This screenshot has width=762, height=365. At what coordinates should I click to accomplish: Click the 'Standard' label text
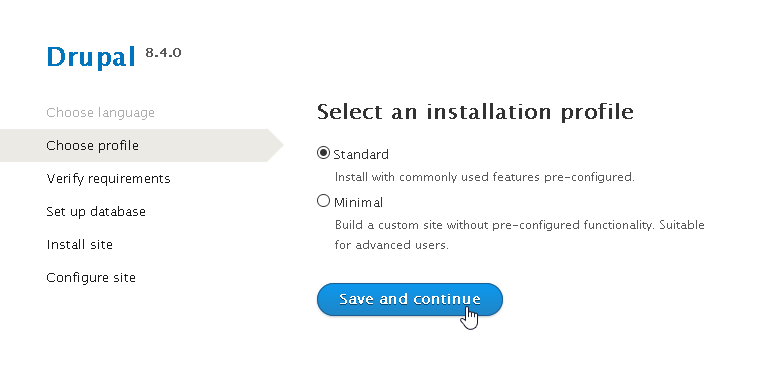pos(361,155)
